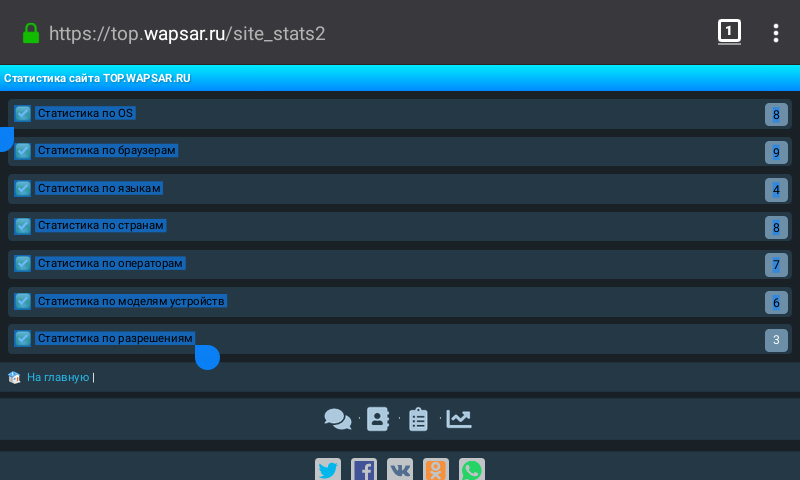Click the address book icon in footer

coord(378,420)
